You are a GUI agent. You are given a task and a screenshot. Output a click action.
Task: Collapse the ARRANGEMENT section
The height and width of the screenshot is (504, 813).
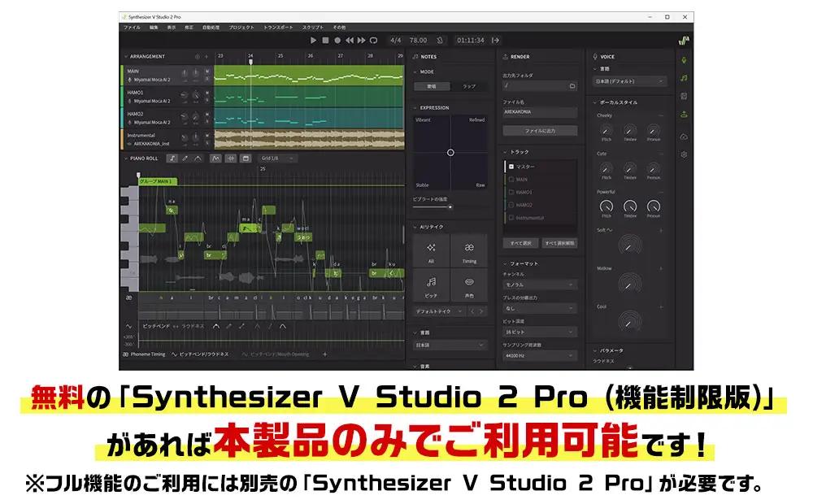(x=125, y=57)
